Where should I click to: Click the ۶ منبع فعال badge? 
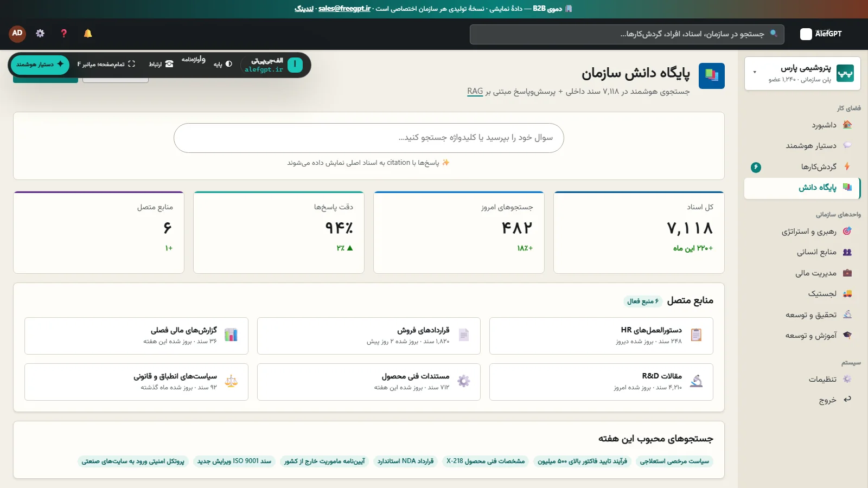click(x=643, y=301)
